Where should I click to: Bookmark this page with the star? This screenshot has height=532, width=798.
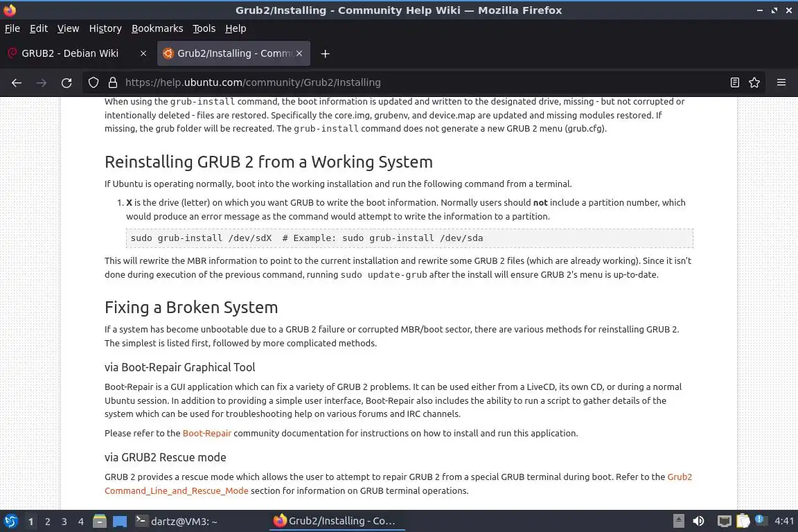pyautogui.click(x=754, y=82)
